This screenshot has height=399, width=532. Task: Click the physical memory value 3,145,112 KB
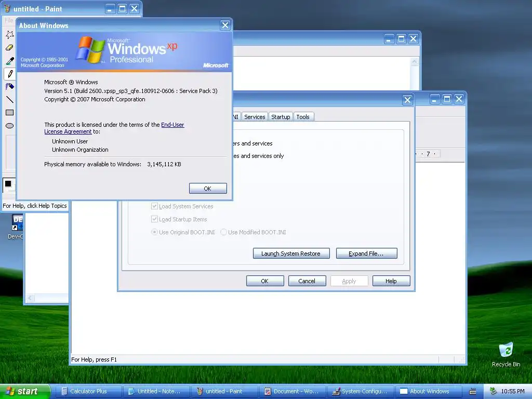click(x=164, y=164)
